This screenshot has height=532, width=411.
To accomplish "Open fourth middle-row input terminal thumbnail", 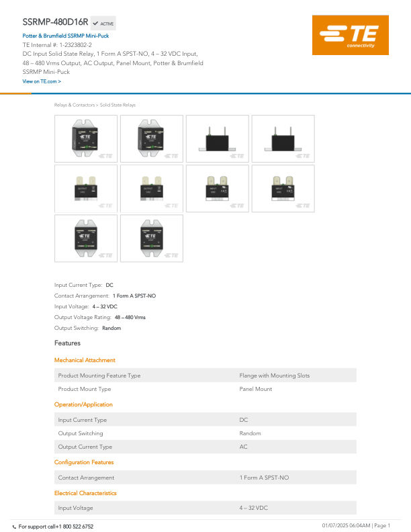I will [x=283, y=189].
